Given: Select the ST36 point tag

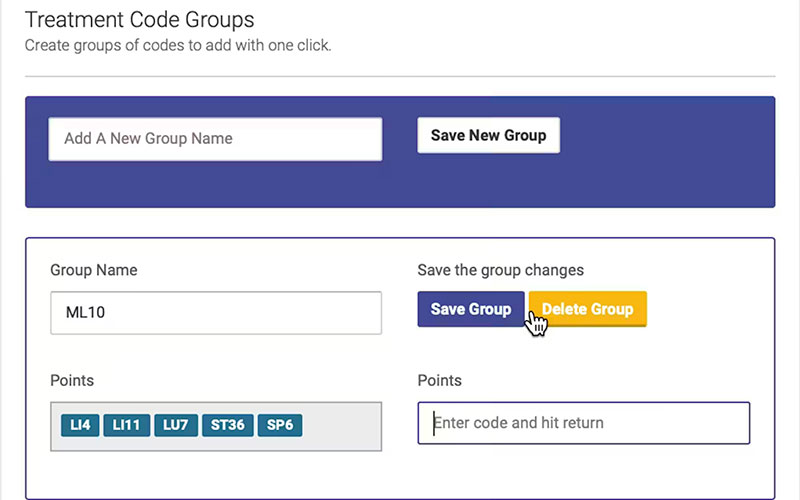Looking at the screenshot, I should [228, 425].
